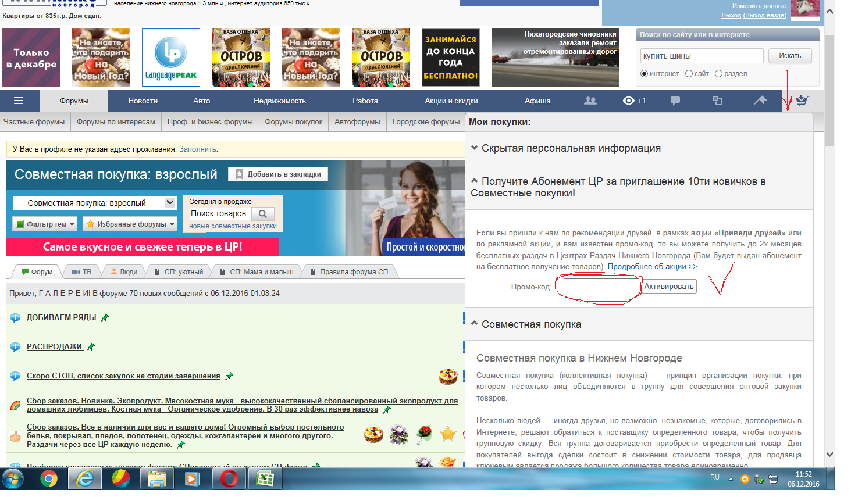851x504 pixels.
Task: Click the gold star award icon
Action: point(448,434)
